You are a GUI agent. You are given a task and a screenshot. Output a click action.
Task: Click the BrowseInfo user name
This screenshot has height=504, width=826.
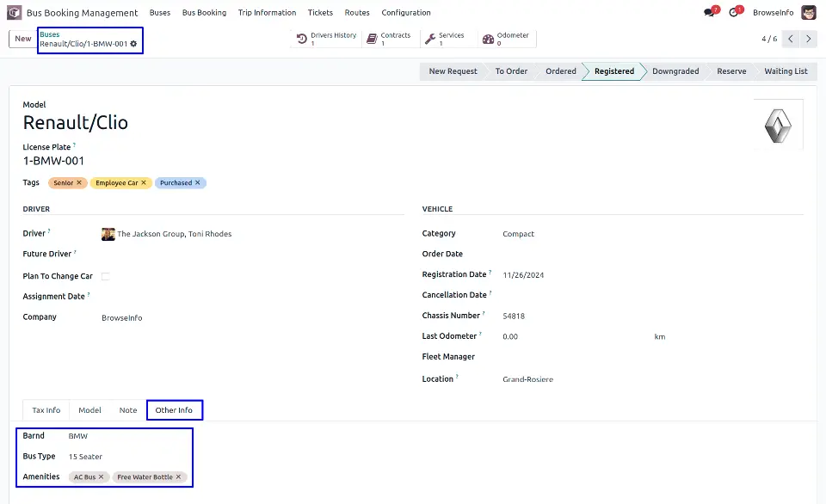[773, 13]
